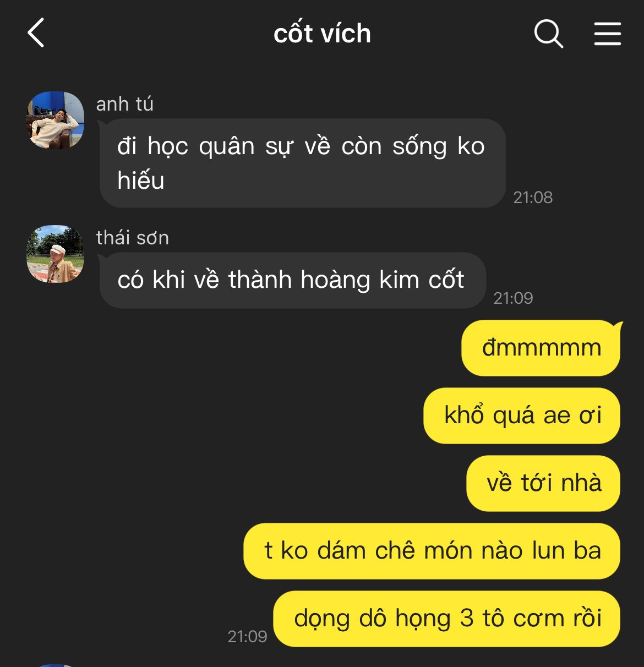644x667 pixels.
Task: Select the chat title cốt vích
Action: point(322,34)
